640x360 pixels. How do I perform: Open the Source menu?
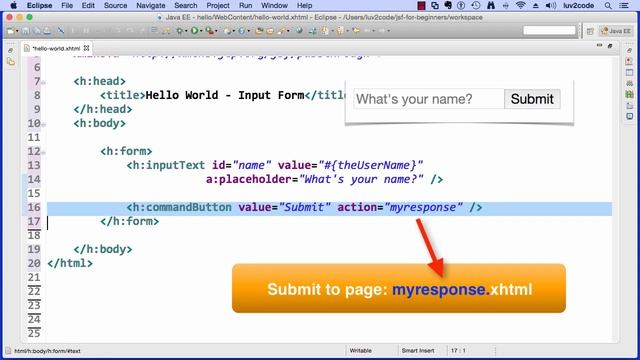pyautogui.click(x=116, y=5)
